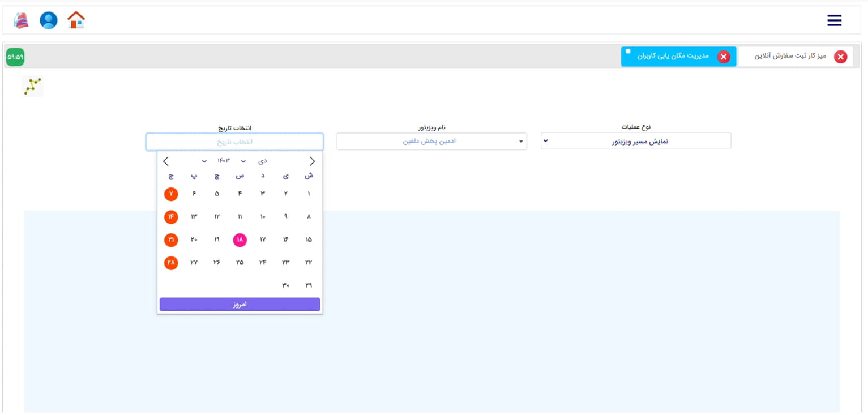This screenshot has height=415, width=868.
Task: Open the 'نام ویزیتور' visitor name dropdown
Action: [431, 141]
